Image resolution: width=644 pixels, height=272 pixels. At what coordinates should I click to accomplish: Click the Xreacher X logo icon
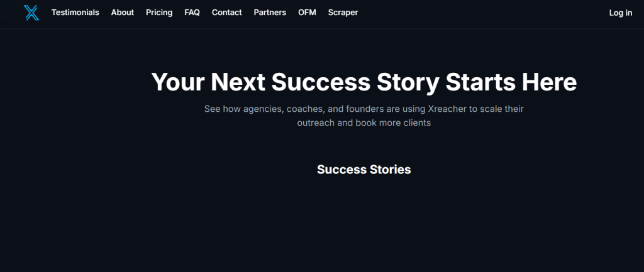(31, 13)
